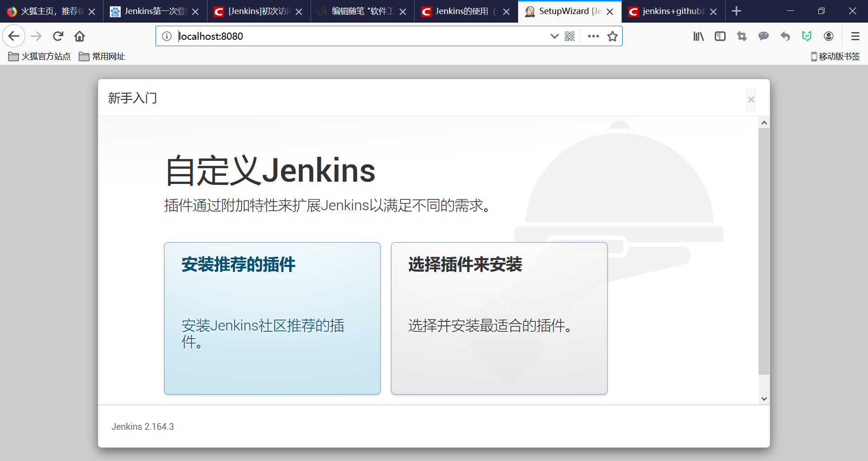The image size is (868, 461).
Task: Click the forward navigation arrow
Action: 36,36
